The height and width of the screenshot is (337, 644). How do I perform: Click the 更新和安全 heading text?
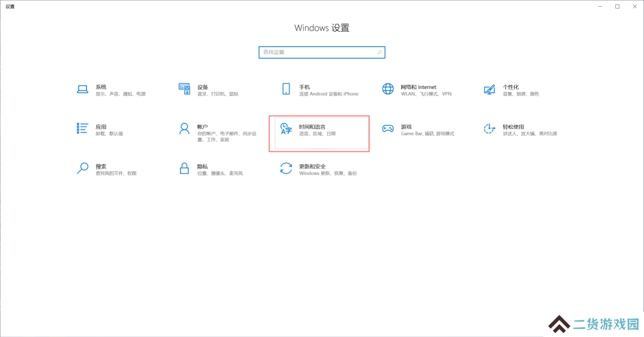click(312, 166)
